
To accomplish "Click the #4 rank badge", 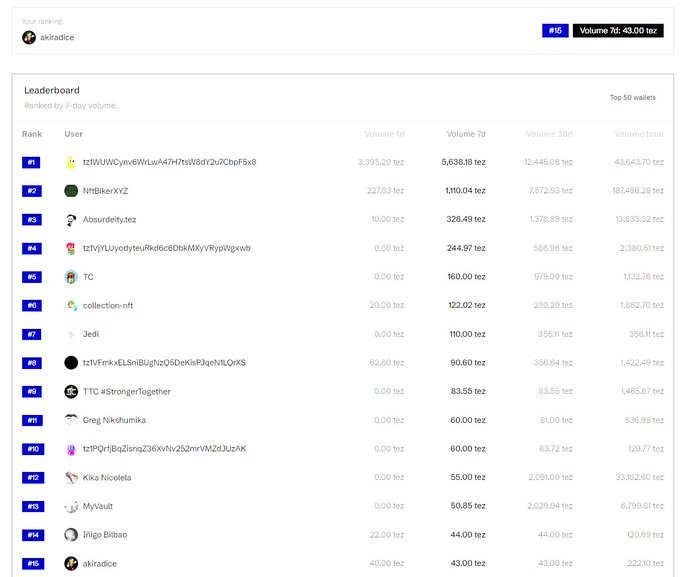I will pos(32,248).
